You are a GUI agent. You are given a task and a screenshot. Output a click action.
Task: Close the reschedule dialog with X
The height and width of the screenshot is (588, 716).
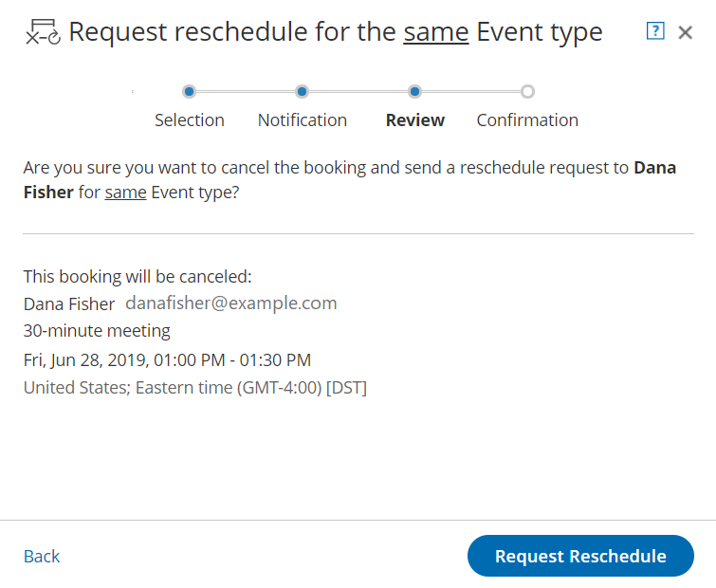point(686,32)
